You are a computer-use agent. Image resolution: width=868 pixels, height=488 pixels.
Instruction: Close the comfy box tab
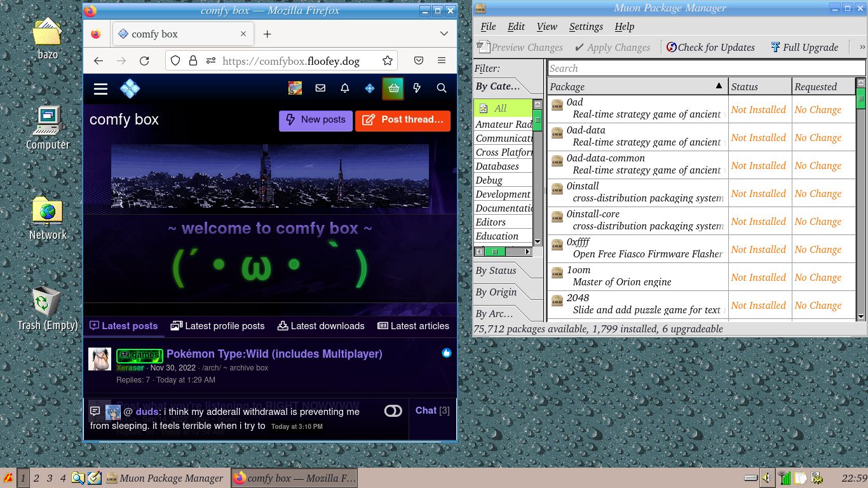tap(243, 34)
